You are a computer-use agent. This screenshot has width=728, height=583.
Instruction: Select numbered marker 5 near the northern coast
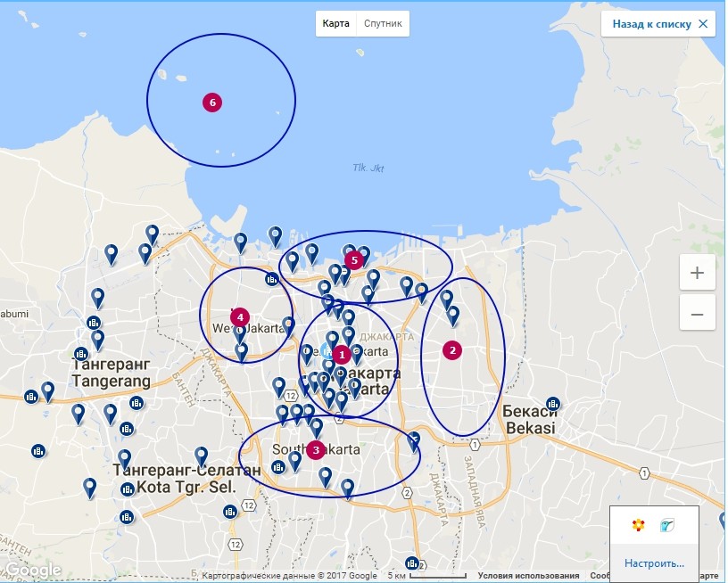[x=354, y=260]
